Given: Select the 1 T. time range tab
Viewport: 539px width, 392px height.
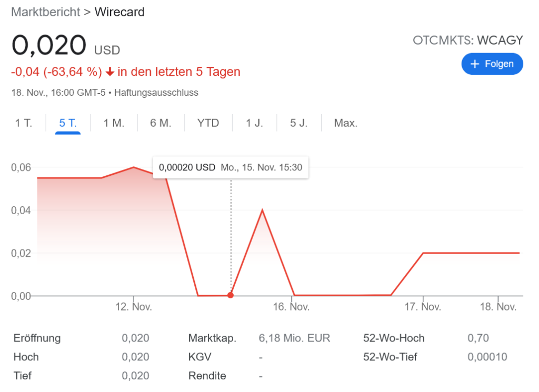Looking at the screenshot, I should (x=24, y=123).
